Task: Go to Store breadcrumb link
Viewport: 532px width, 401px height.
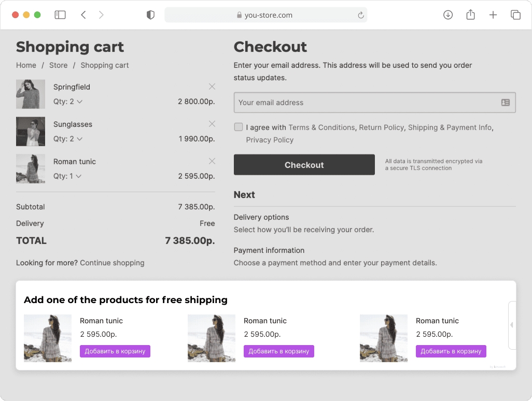Action: tap(58, 65)
